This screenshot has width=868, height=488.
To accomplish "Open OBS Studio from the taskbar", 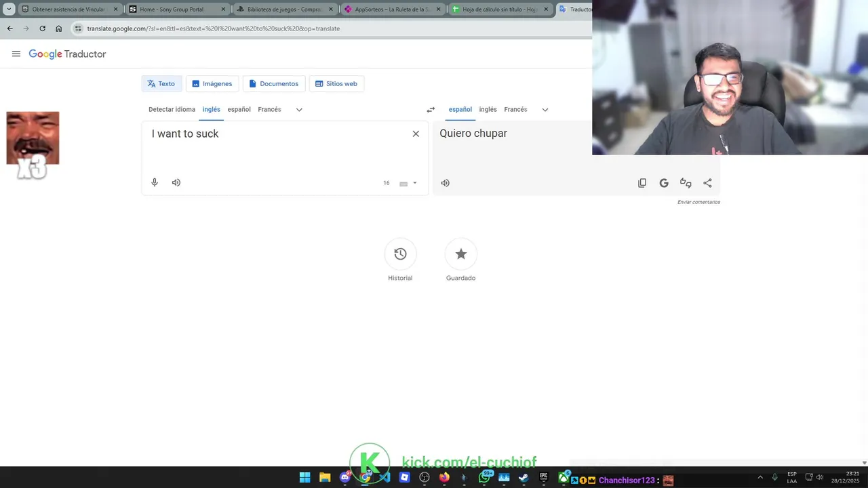I will 425,478.
